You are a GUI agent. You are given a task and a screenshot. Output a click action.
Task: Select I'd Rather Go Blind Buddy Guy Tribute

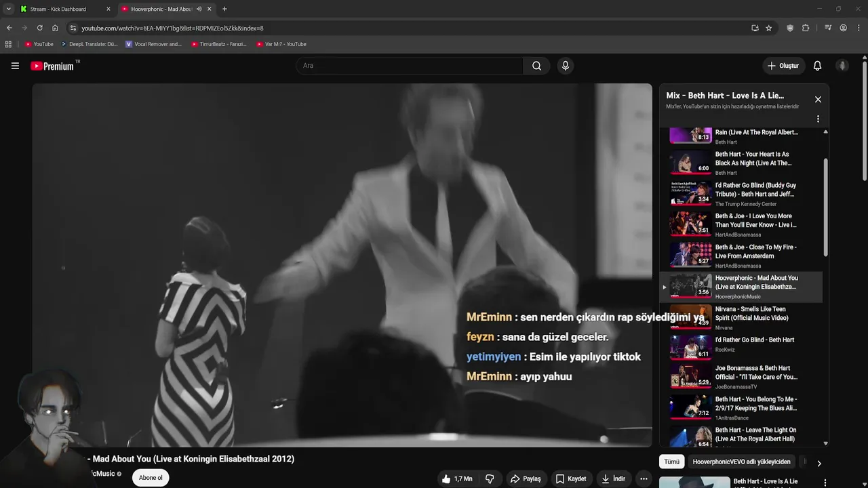tap(742, 194)
